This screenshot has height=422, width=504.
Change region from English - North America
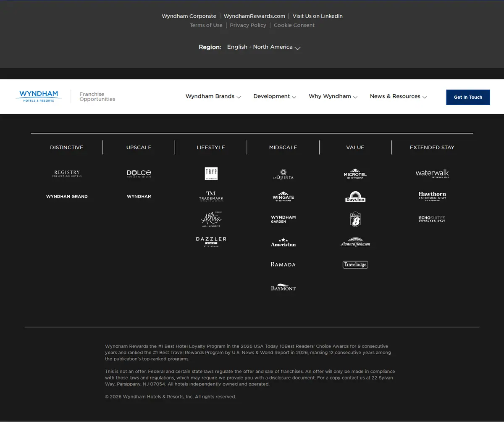[264, 47]
